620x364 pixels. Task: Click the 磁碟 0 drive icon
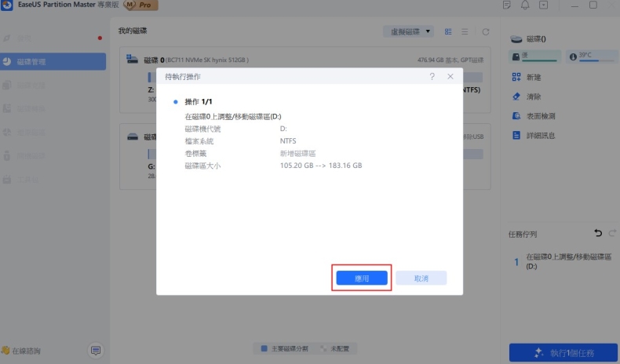(x=132, y=60)
